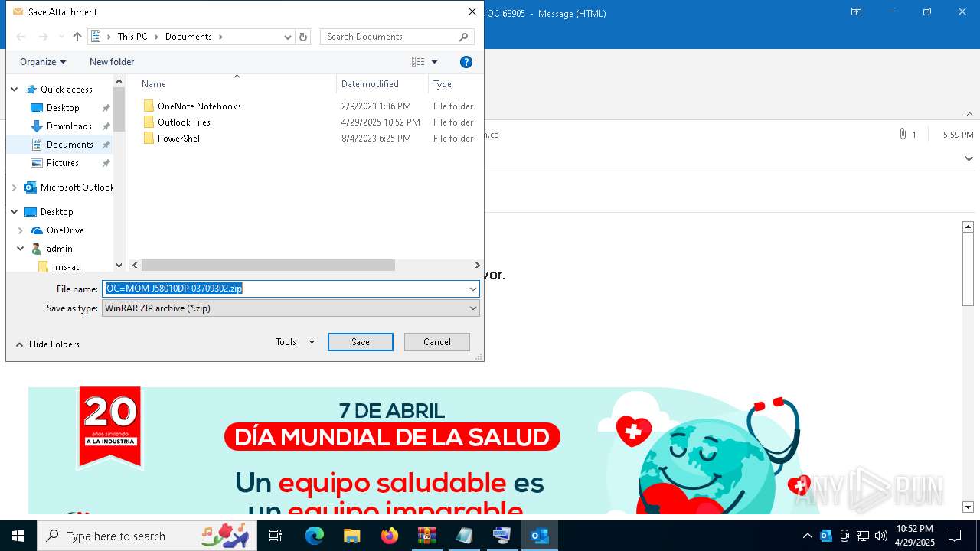Screen dimensions: 980x551
Task: Open the Help question mark icon
Action: click(x=466, y=62)
